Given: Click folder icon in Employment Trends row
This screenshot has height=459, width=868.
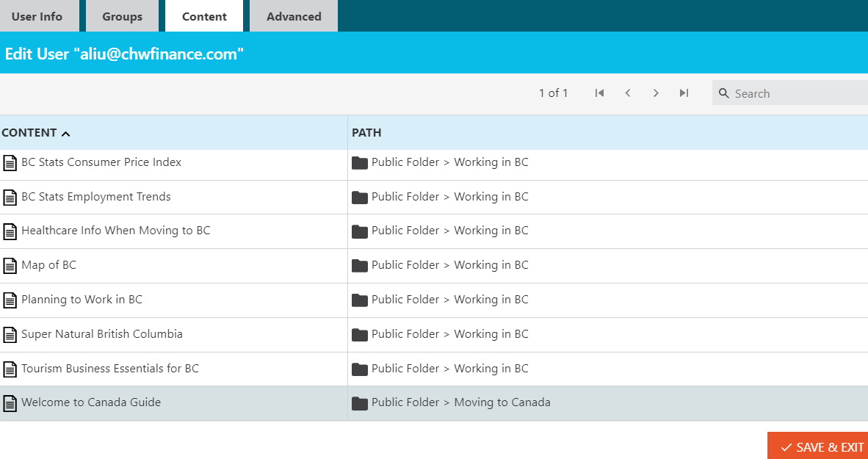Looking at the screenshot, I should (x=360, y=197).
